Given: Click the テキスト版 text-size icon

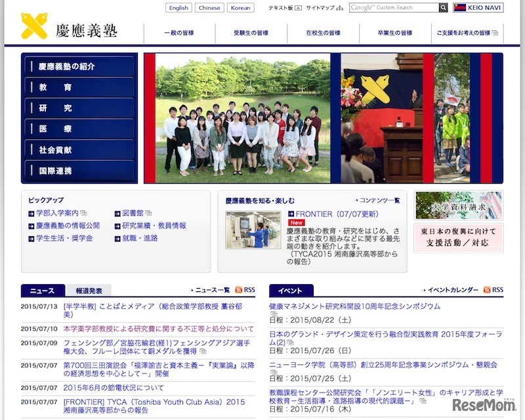Looking at the screenshot, I should (x=297, y=9).
